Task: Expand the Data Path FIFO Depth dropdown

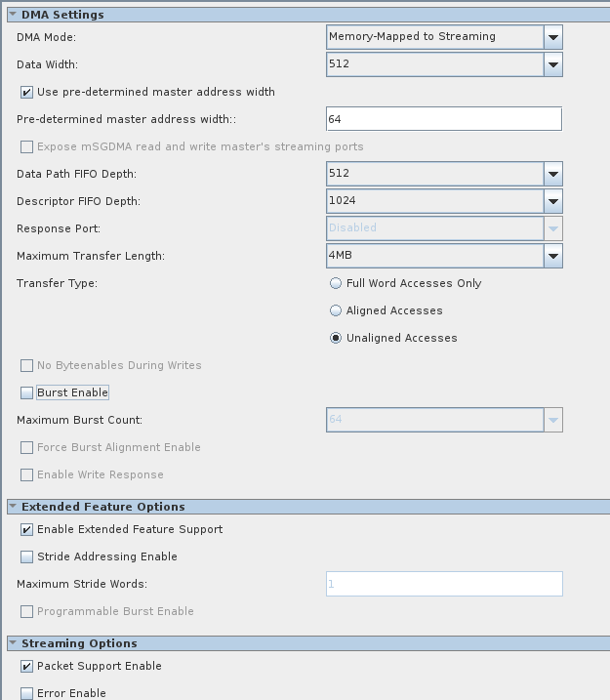Action: point(553,174)
